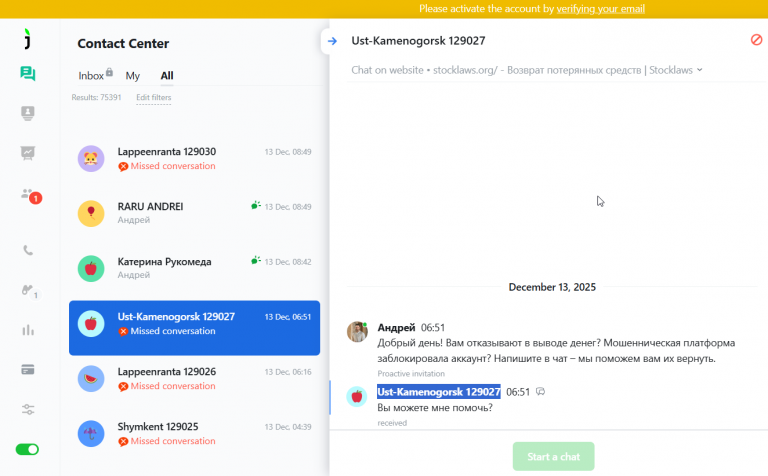Image resolution: width=768 pixels, height=476 pixels.
Task: Open the billing card sidebar icon
Action: pyautogui.click(x=28, y=370)
